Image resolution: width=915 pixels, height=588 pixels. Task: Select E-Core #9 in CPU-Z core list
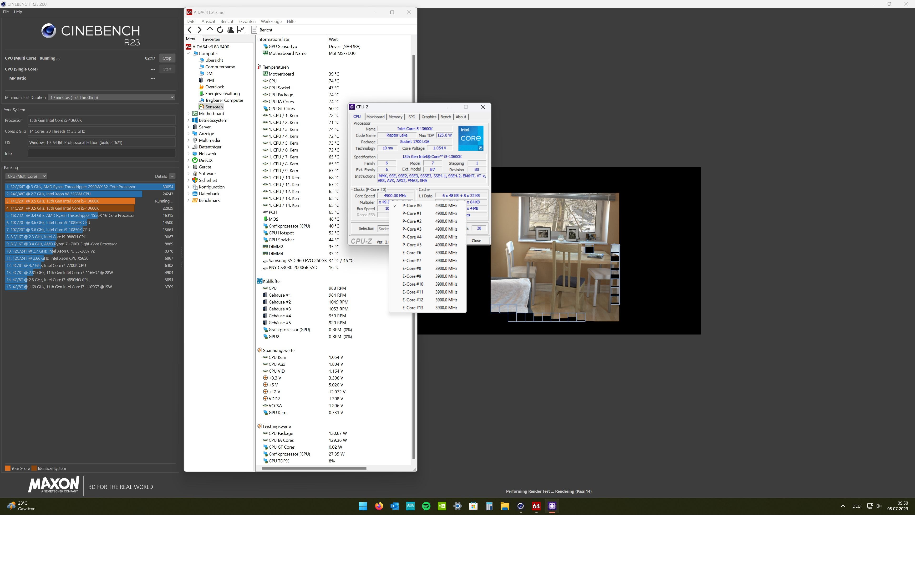(x=428, y=276)
